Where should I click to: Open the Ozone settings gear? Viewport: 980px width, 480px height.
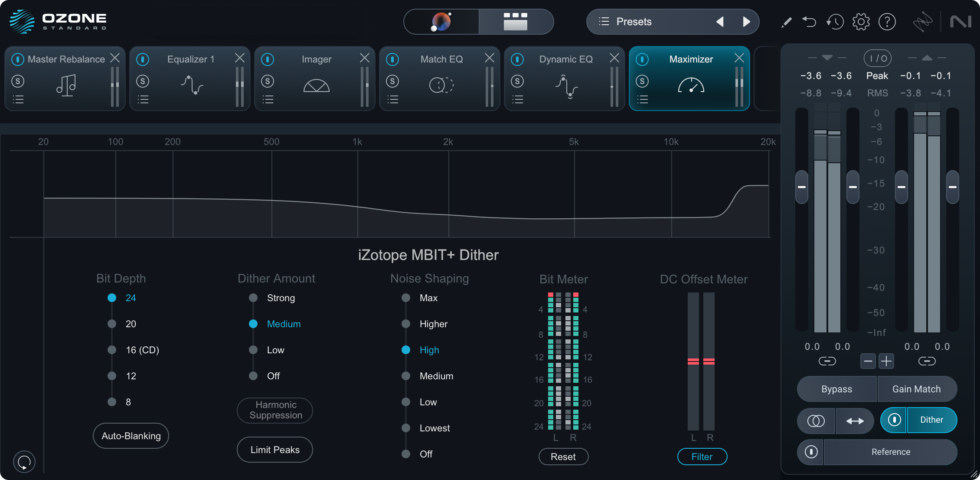[x=861, y=22]
